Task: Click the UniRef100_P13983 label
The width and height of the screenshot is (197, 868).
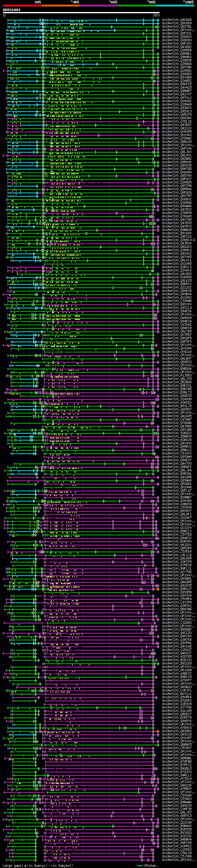Action: 177,375
